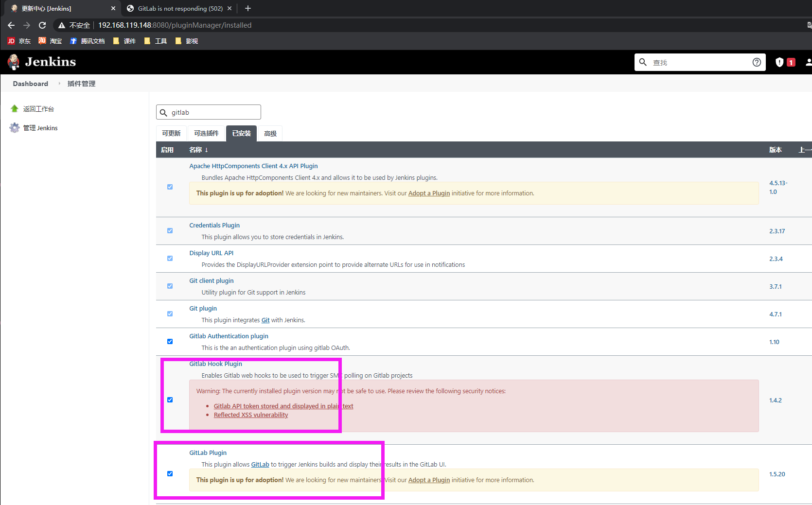Open Apache HttpComponents Client 4.x API Plugin link
The height and width of the screenshot is (505, 812).
click(253, 166)
